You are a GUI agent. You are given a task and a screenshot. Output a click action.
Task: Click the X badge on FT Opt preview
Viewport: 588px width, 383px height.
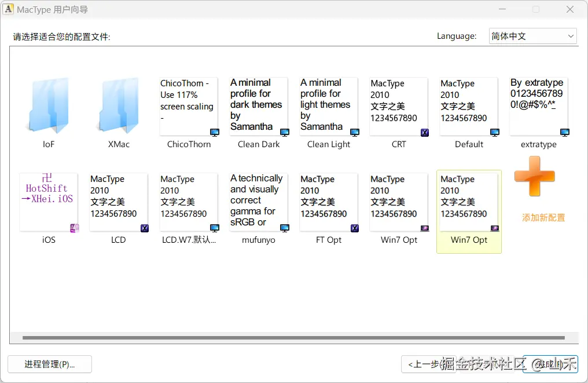coord(354,228)
